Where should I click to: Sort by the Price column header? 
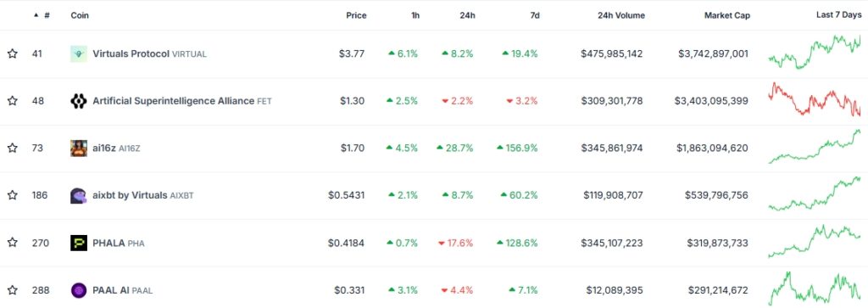click(356, 15)
